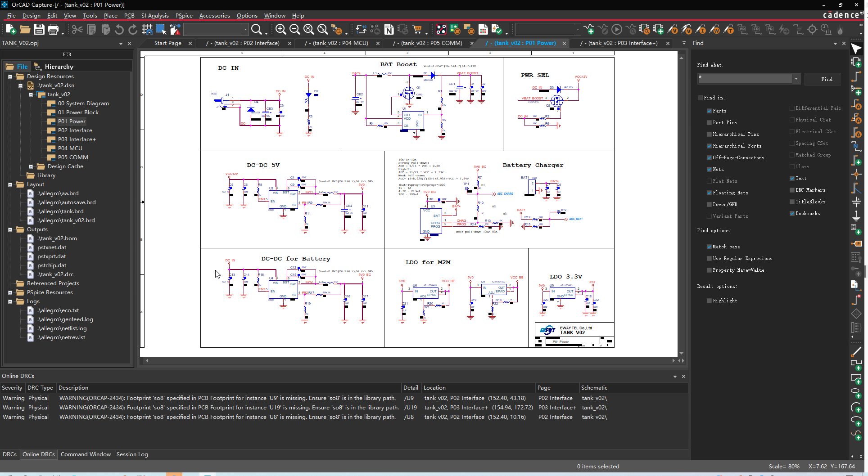Viewport: 868px width, 476px height.
Task: Click the Print icon in toolbar
Action: coord(53,30)
